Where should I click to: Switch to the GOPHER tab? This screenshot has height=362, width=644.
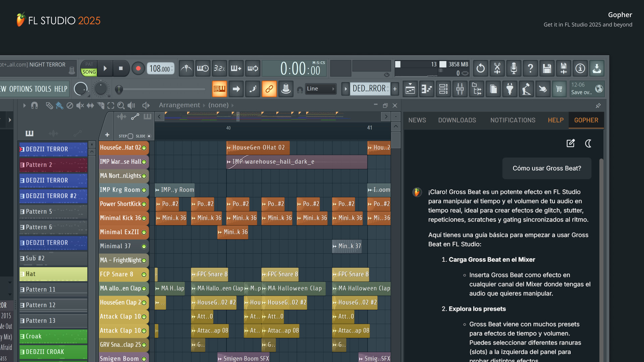click(586, 120)
